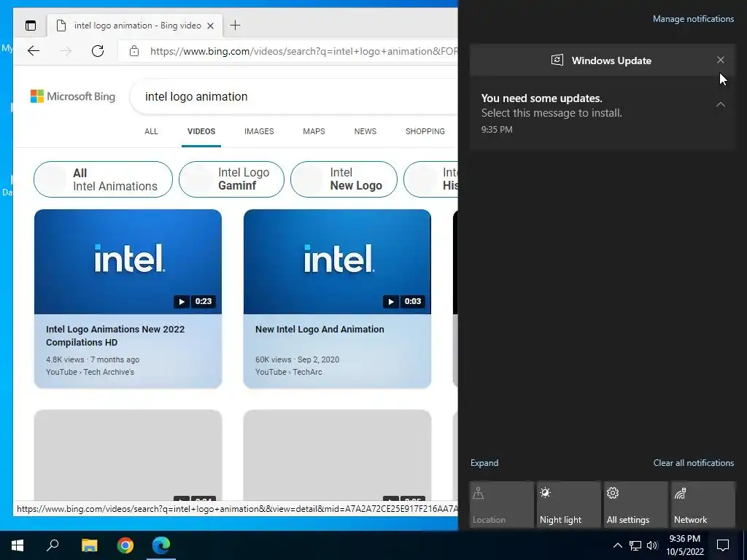Screen dimensions: 747x560
Task: Select You need some updates message
Action: (602, 113)
